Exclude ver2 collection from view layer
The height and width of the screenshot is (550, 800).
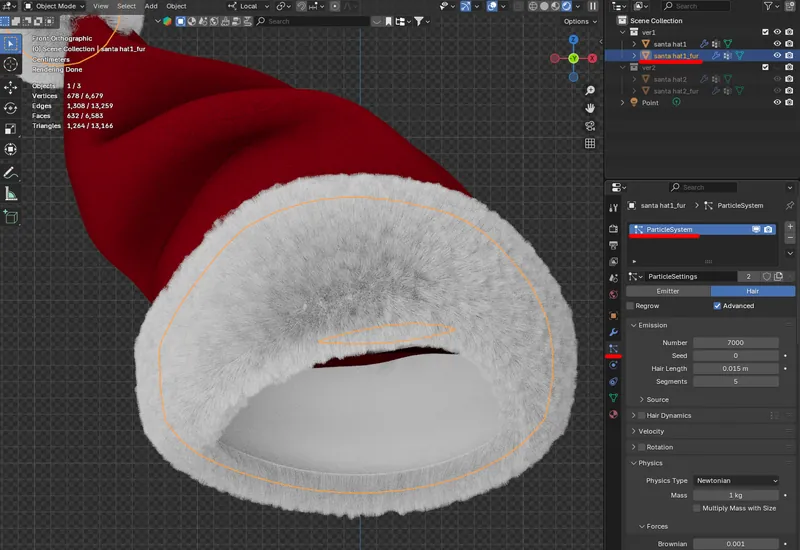click(765, 67)
